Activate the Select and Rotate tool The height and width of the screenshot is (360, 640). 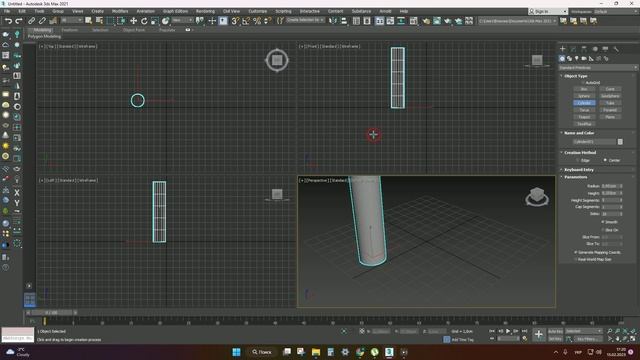pos(144,21)
